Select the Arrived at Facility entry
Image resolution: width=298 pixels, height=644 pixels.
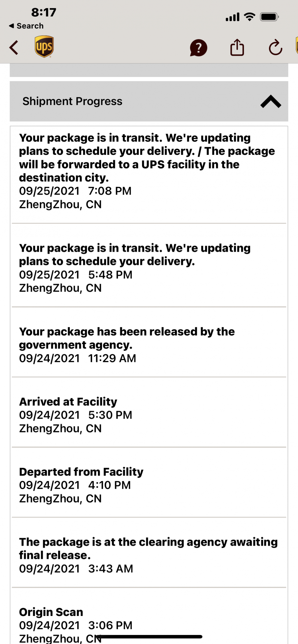tap(149, 415)
